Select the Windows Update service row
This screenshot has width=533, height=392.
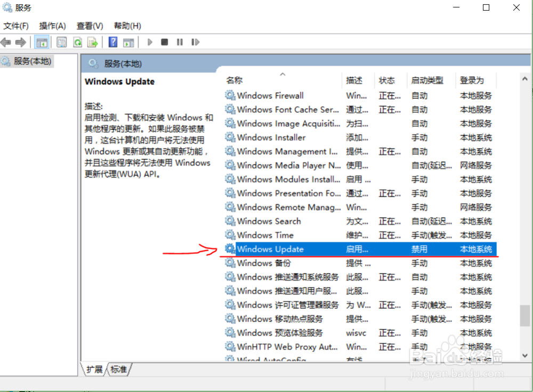tap(360, 249)
